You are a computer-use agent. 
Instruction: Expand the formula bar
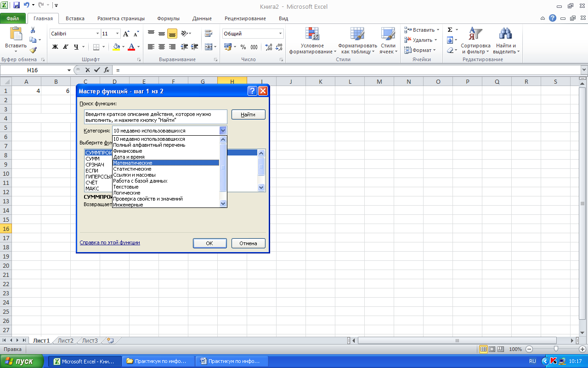(584, 70)
